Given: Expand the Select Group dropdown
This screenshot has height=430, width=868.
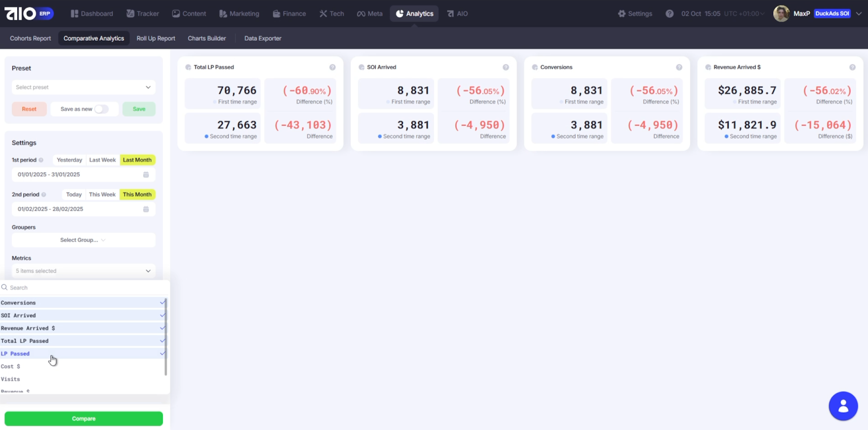Looking at the screenshot, I should (83, 240).
